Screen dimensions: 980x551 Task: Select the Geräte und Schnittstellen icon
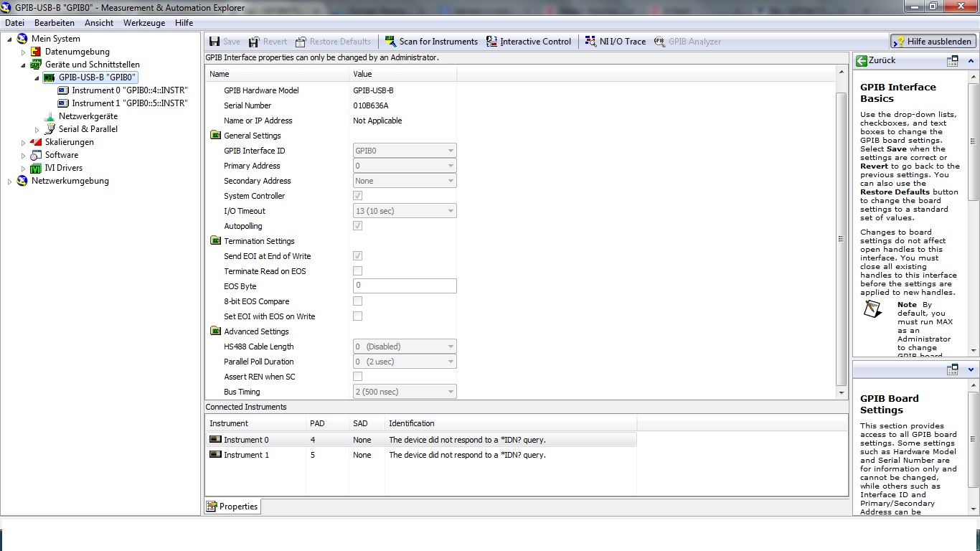(x=36, y=65)
